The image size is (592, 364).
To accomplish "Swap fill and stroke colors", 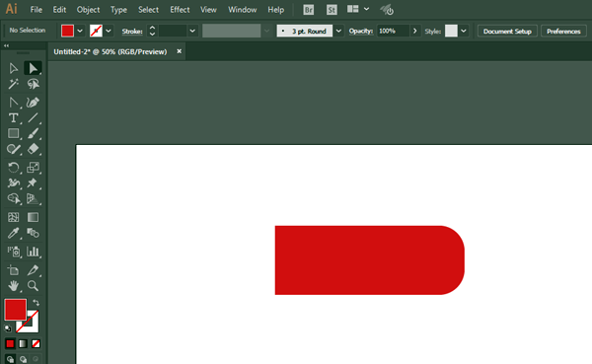I will pyautogui.click(x=36, y=303).
